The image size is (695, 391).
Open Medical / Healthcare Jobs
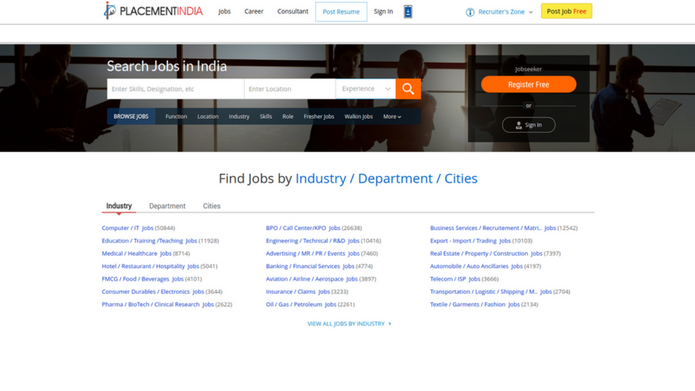(x=136, y=254)
